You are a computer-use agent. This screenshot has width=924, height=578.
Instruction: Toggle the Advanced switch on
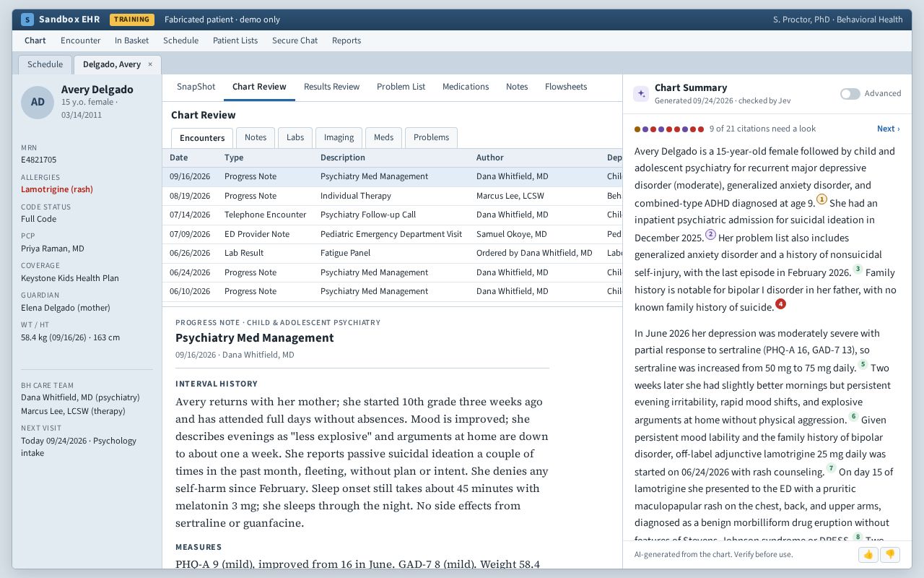850,94
